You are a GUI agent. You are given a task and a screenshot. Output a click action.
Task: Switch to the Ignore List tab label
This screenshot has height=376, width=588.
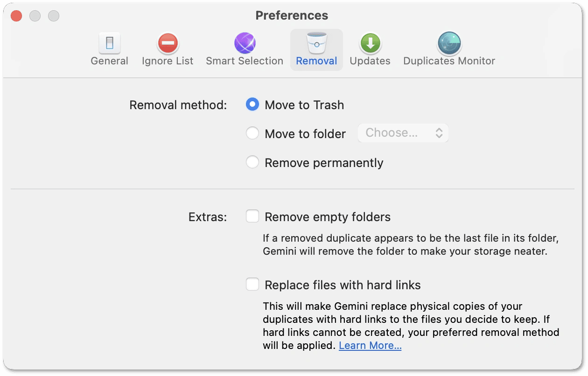168,61
